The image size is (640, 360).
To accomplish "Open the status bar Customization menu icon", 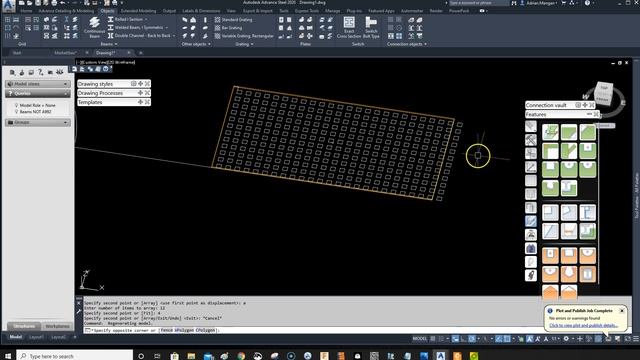I will click(x=636, y=339).
